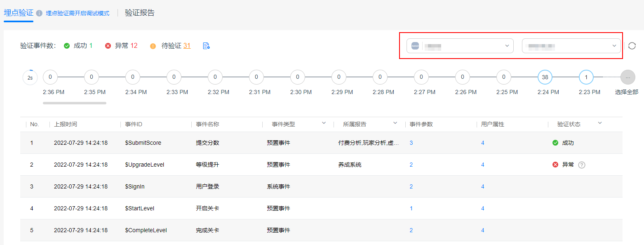Click the refresh icon beside dropdowns
Screen dimensions: 644x245
(x=632, y=46)
